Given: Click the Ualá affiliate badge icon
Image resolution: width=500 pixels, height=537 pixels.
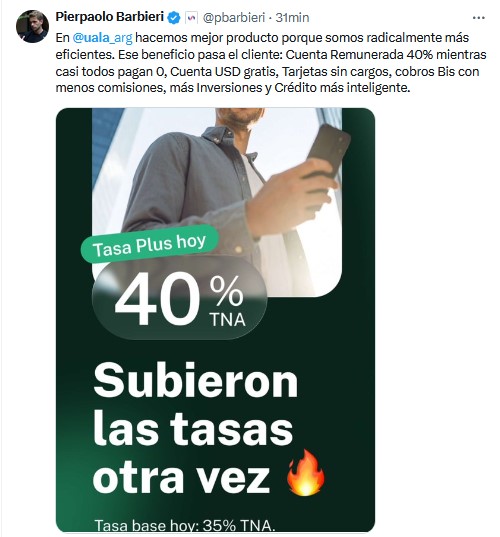Looking at the screenshot, I should click(191, 17).
